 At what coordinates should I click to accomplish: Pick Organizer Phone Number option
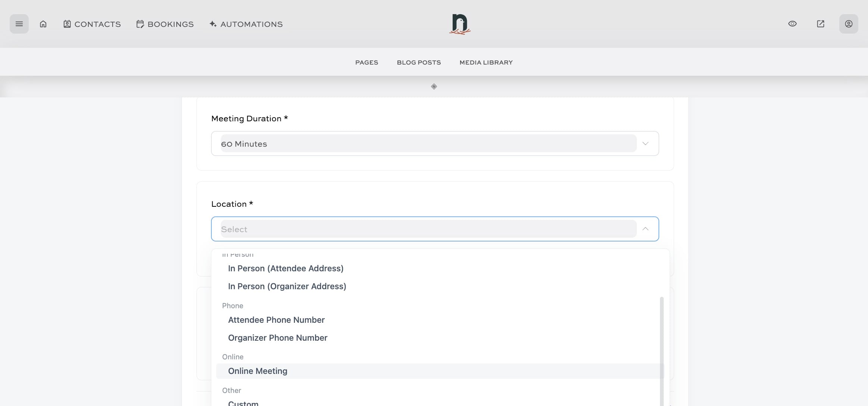coord(277,338)
